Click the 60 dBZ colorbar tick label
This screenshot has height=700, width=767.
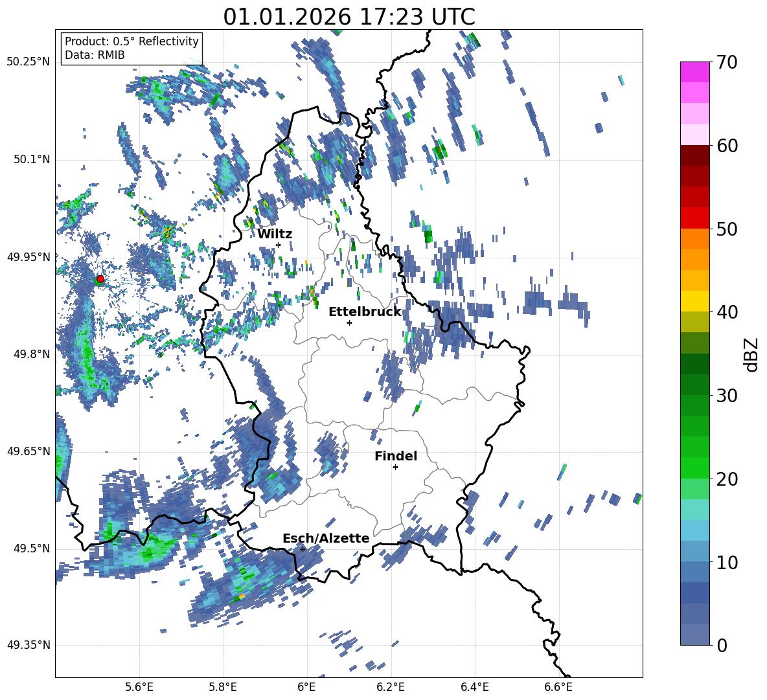(x=727, y=146)
